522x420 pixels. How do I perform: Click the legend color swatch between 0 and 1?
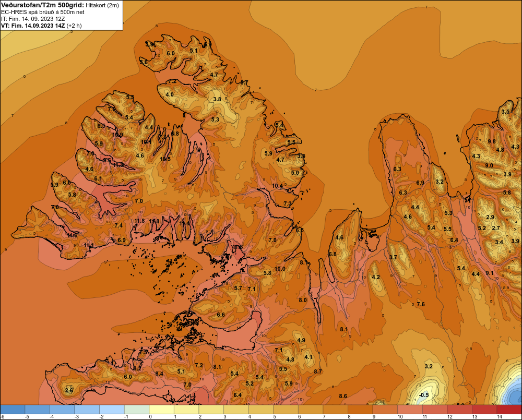[x=162, y=410]
